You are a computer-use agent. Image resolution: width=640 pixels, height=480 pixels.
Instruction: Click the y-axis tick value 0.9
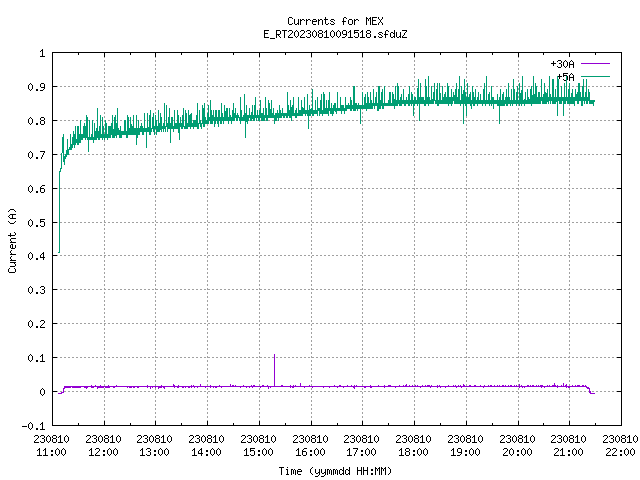[36, 87]
